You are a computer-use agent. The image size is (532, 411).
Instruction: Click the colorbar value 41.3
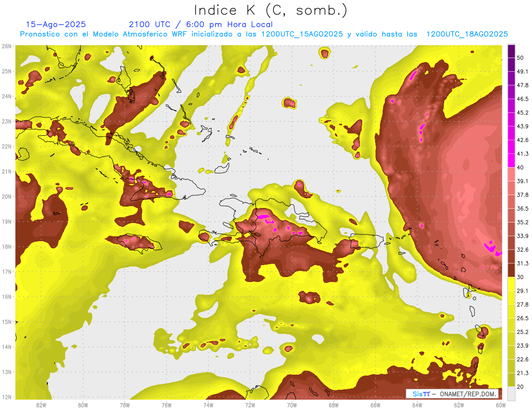(522, 154)
